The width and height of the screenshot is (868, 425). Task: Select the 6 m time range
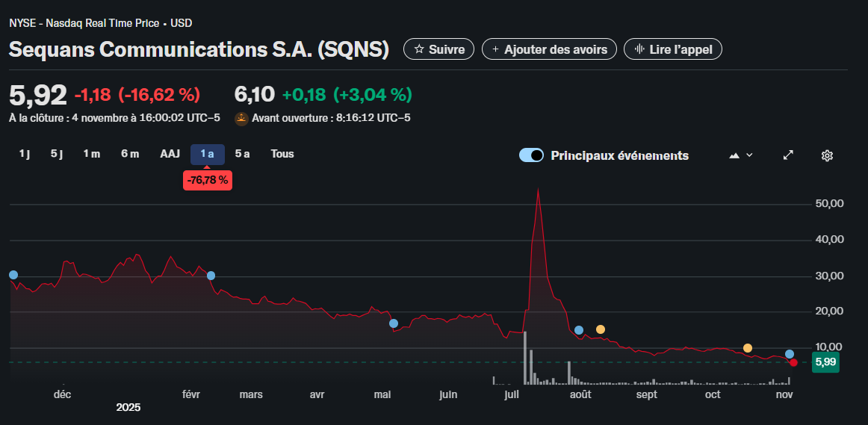[x=130, y=154]
